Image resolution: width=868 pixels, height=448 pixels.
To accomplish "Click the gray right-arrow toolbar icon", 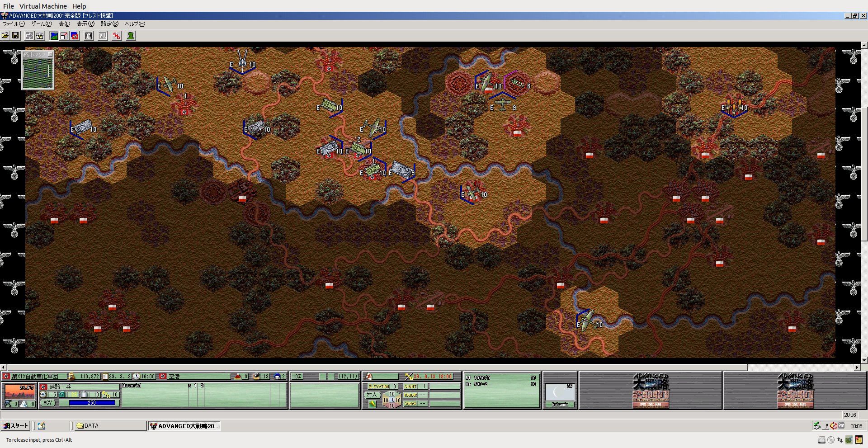I will [x=29, y=36].
